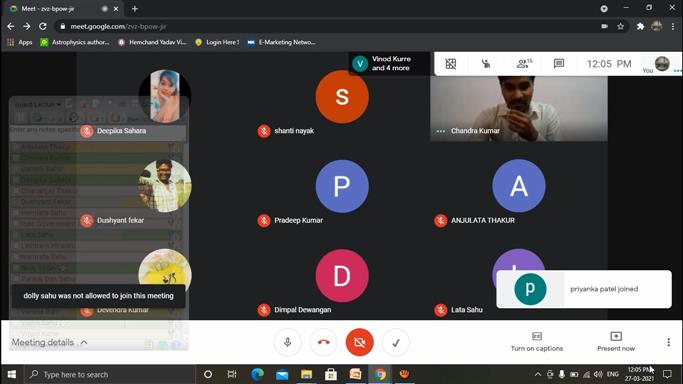
Task: Open Apps bookmark
Action: click(20, 42)
